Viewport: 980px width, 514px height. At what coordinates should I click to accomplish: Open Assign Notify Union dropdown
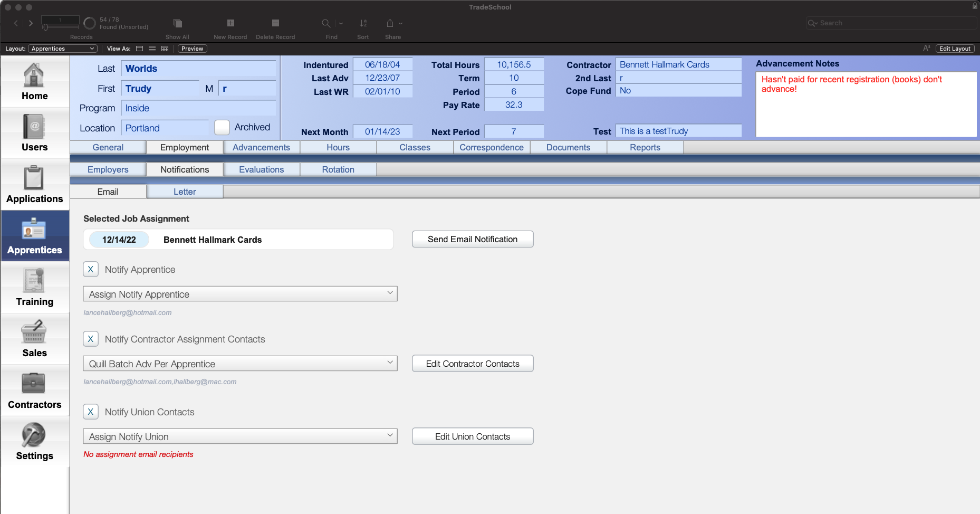(240, 436)
